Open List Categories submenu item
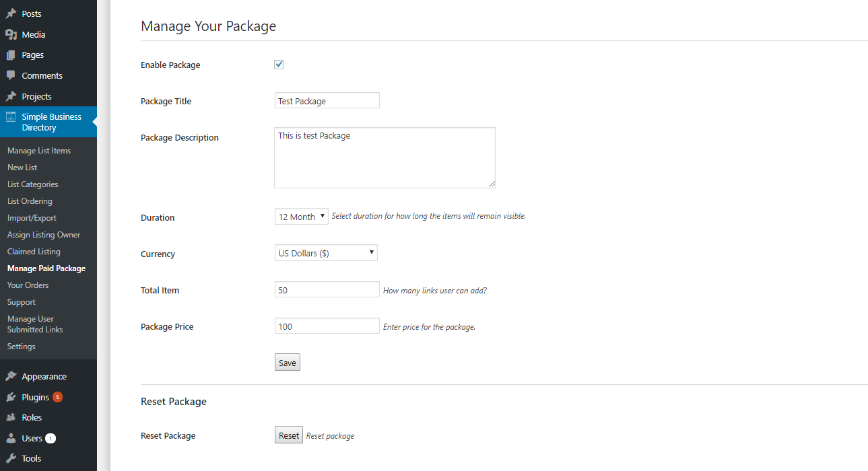The width and height of the screenshot is (868, 471). [x=33, y=184]
